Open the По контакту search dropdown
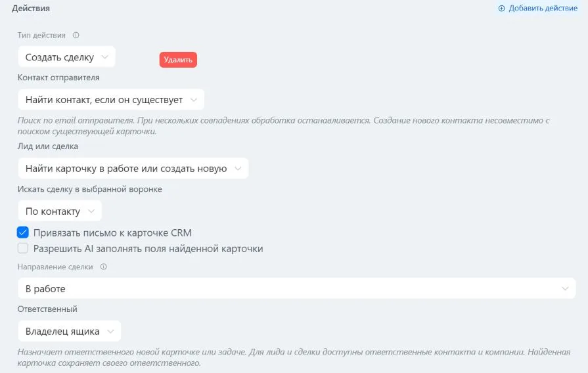This screenshot has height=373, width=588. pyautogui.click(x=60, y=211)
